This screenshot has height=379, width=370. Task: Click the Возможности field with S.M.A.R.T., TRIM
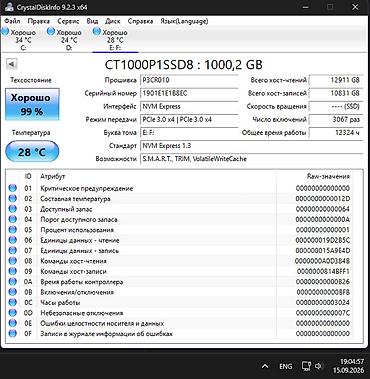252,159
